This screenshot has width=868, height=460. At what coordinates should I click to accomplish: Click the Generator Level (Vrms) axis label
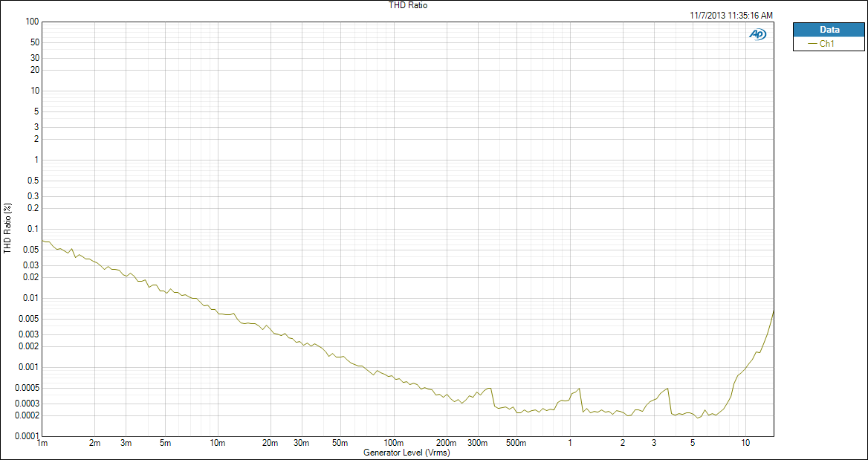point(407,453)
